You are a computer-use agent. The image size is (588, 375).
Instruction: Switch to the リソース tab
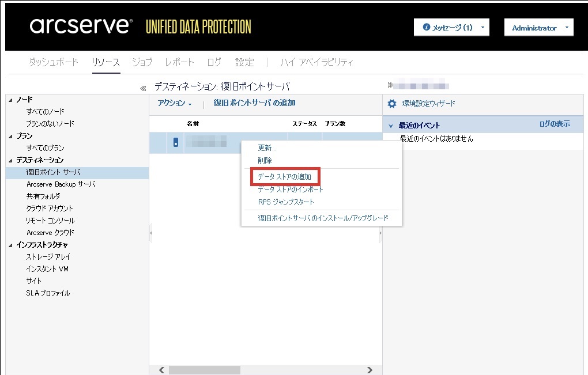(x=105, y=62)
